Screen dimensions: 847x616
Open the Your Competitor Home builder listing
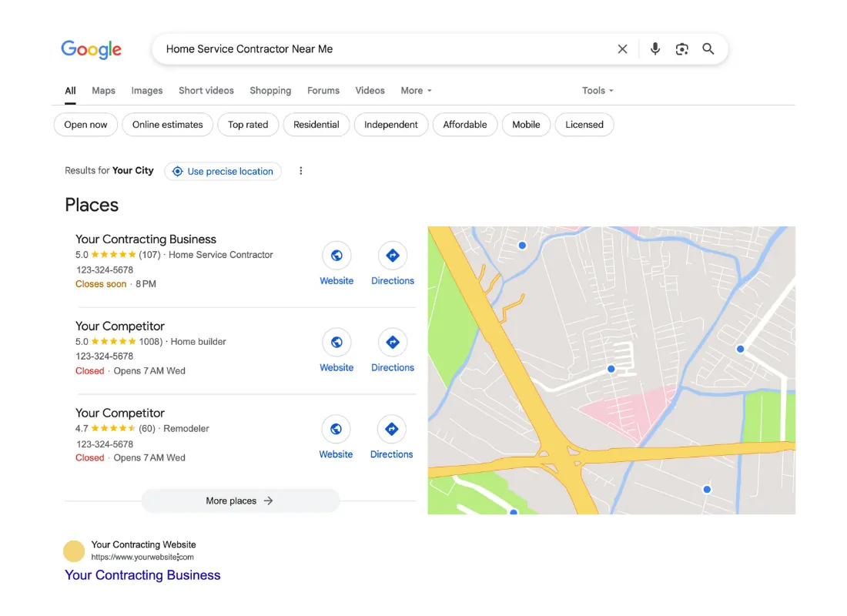click(x=120, y=326)
